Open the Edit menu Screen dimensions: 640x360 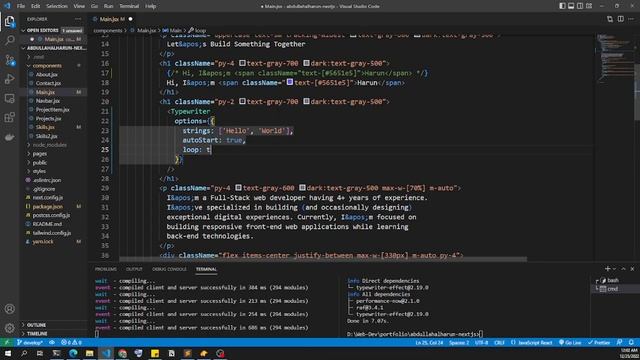[36, 6]
